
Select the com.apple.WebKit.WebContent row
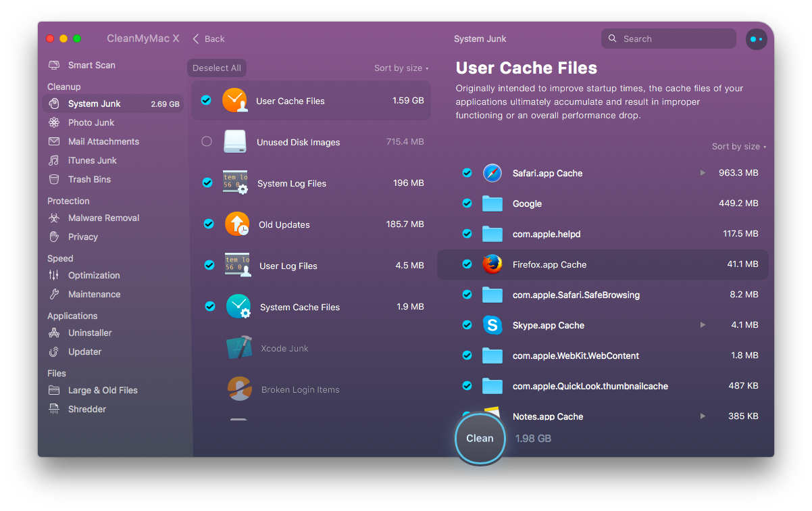pyautogui.click(x=603, y=356)
